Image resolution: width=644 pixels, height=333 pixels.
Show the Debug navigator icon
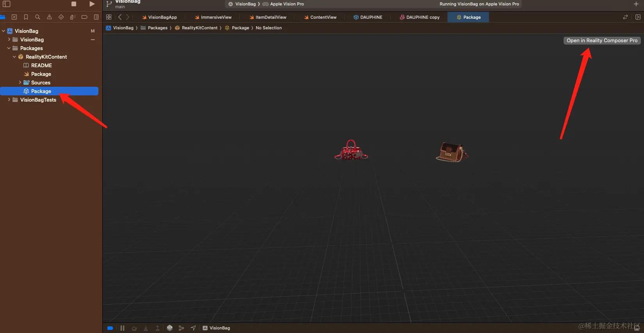pos(73,17)
